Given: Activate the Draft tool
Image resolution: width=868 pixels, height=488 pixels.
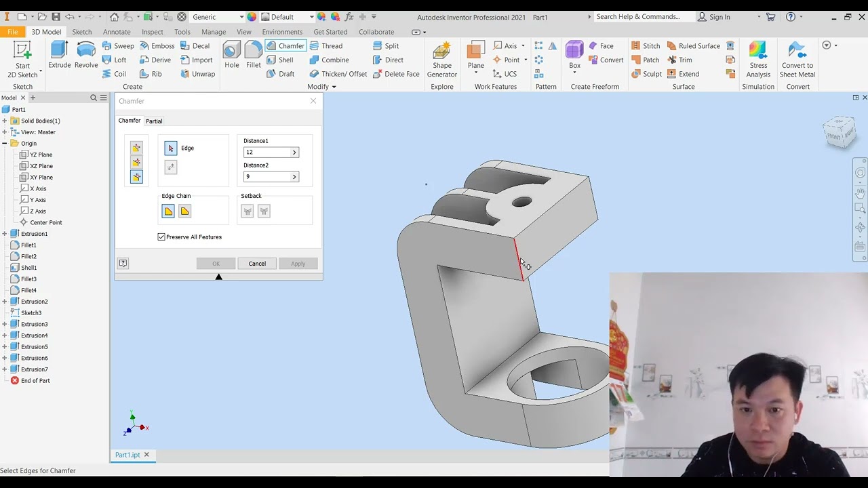Looking at the screenshot, I should tap(280, 74).
